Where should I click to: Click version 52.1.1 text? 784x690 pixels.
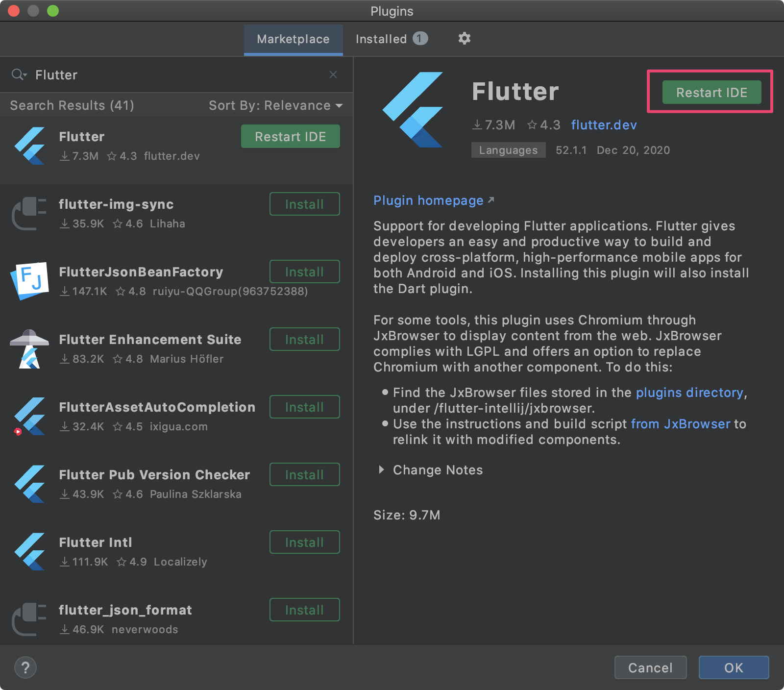point(571,150)
